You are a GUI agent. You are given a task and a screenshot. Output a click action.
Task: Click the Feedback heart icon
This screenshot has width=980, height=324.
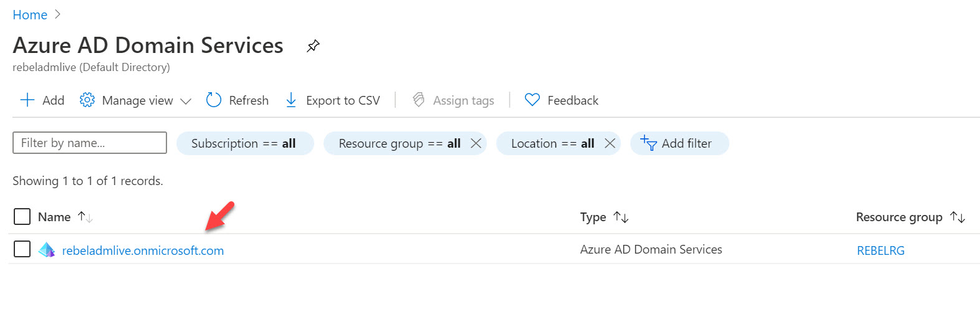pyautogui.click(x=532, y=100)
